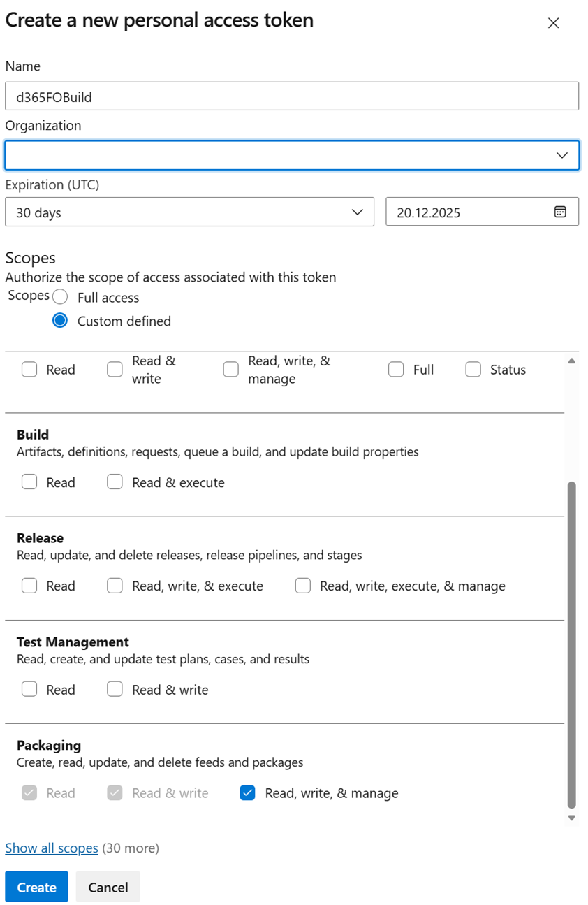Screen dimensions: 588x905
Task: Uncheck Packaging Read, write, & manage
Action: [247, 793]
